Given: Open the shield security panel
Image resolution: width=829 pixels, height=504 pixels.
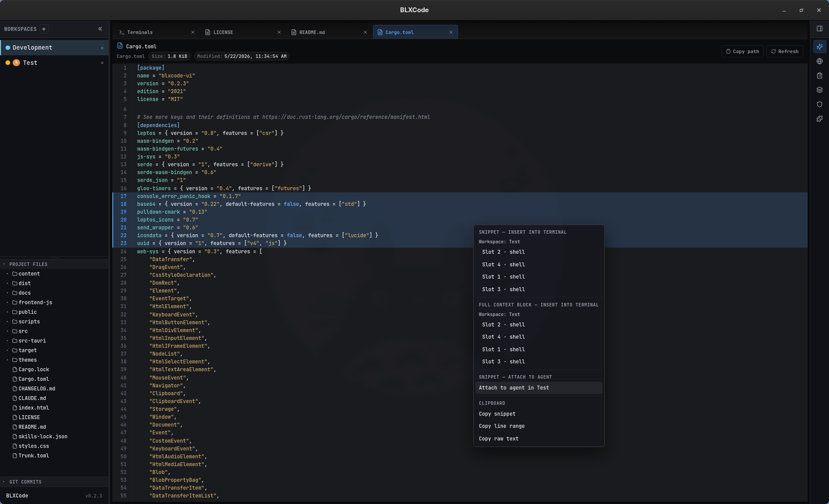Looking at the screenshot, I should click(x=819, y=104).
